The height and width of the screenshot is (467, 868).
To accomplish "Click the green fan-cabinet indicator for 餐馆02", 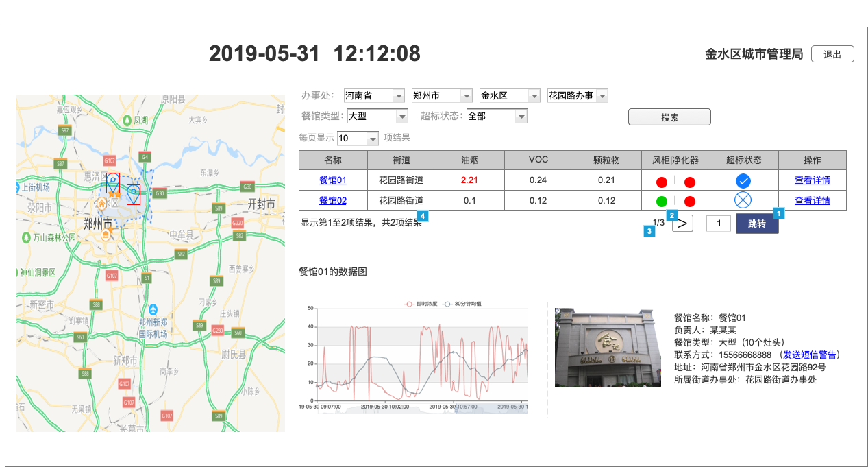I will [x=661, y=202].
